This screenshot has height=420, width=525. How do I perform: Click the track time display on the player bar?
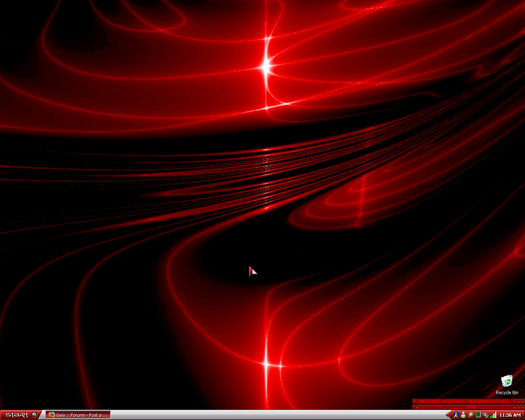pos(472,407)
